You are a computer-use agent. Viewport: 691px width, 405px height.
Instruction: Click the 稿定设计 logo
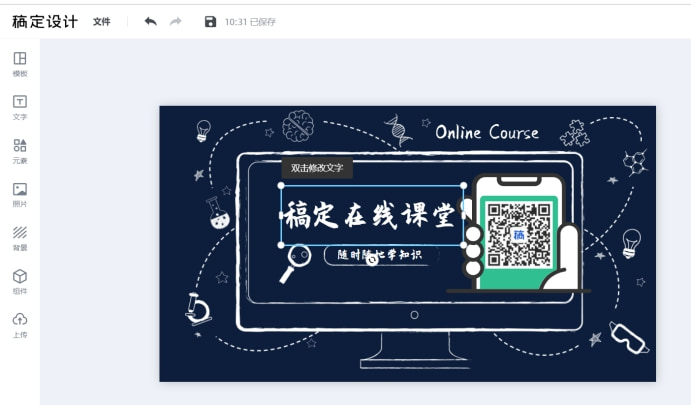pyautogui.click(x=45, y=22)
